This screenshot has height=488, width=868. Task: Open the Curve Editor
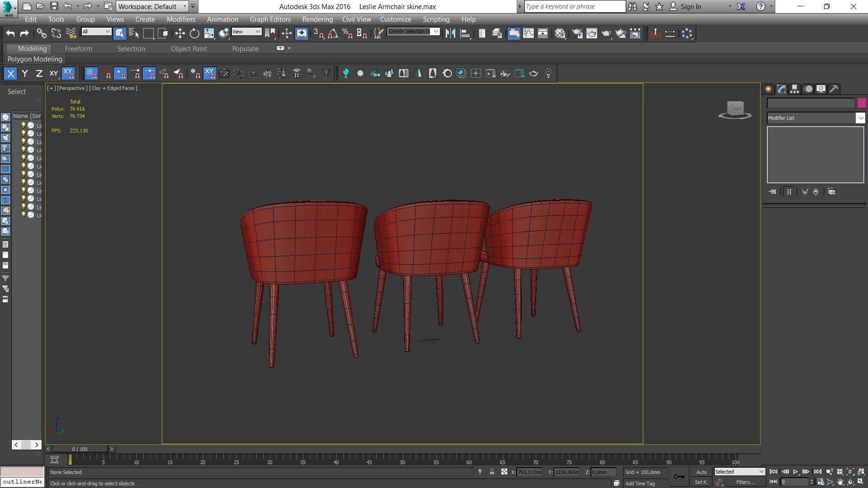click(528, 33)
